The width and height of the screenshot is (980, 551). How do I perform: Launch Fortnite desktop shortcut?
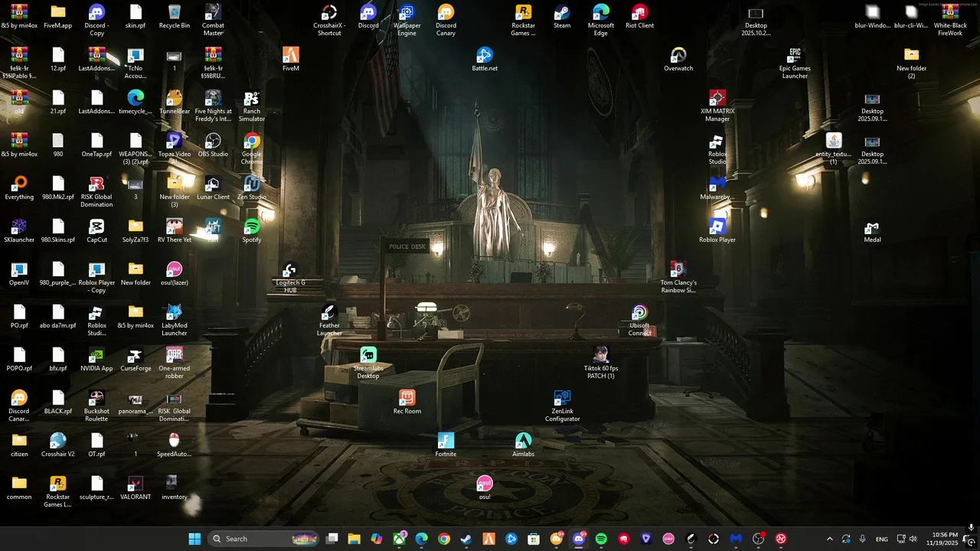[x=446, y=445]
